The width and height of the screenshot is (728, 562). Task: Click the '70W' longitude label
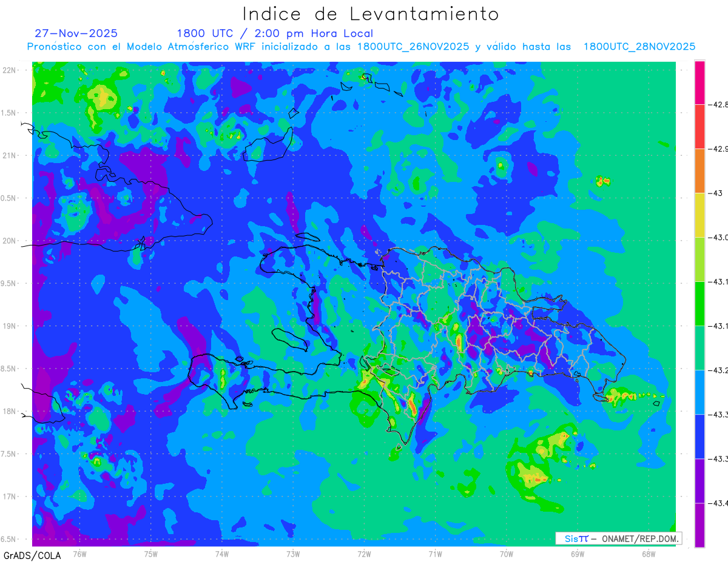coord(507,554)
